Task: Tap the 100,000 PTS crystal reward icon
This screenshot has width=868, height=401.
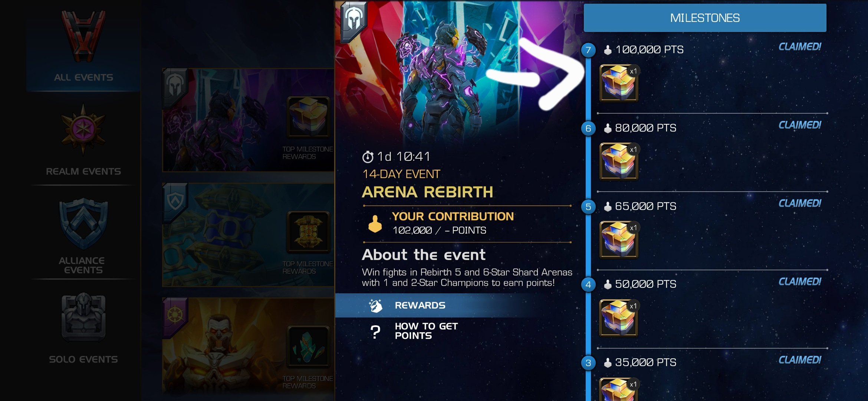Action: [x=619, y=83]
